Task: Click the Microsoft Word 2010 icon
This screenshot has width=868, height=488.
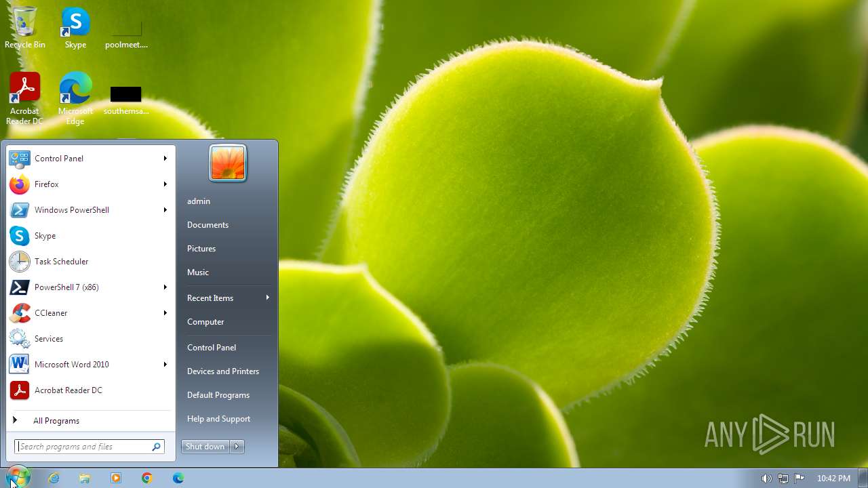Action: point(20,365)
